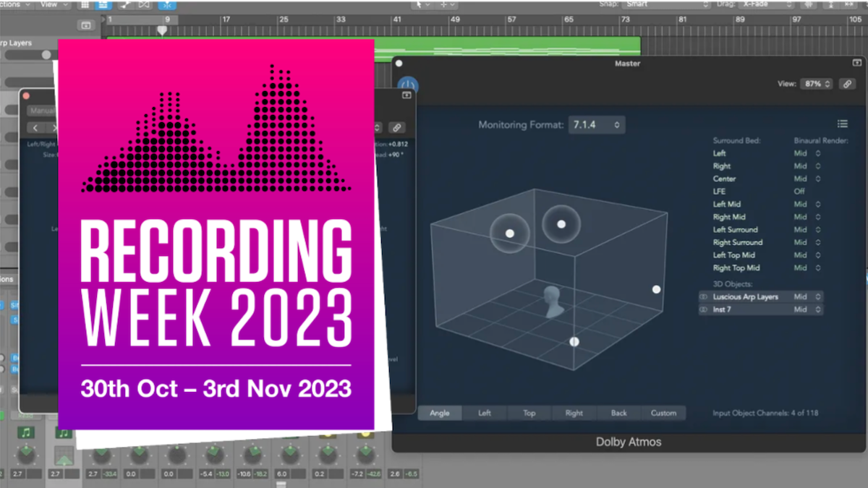Click the LFE row's Off value
The height and width of the screenshot is (488, 868).
(799, 192)
